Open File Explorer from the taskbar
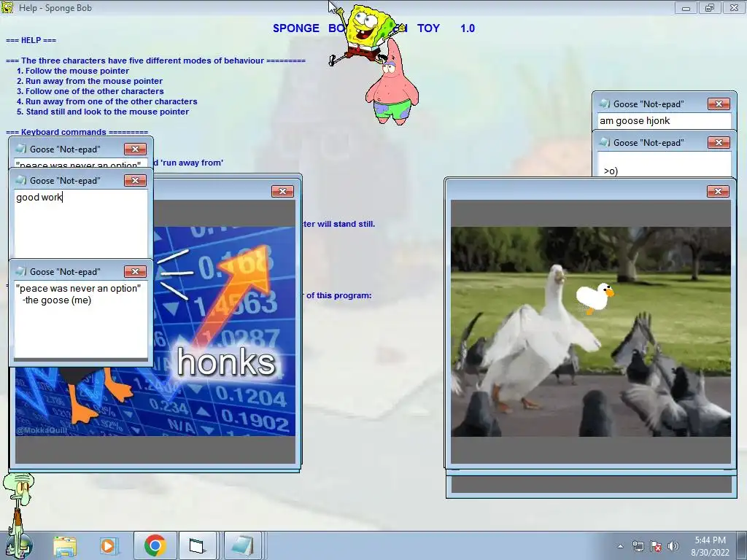This screenshot has width=747, height=560. [65, 545]
